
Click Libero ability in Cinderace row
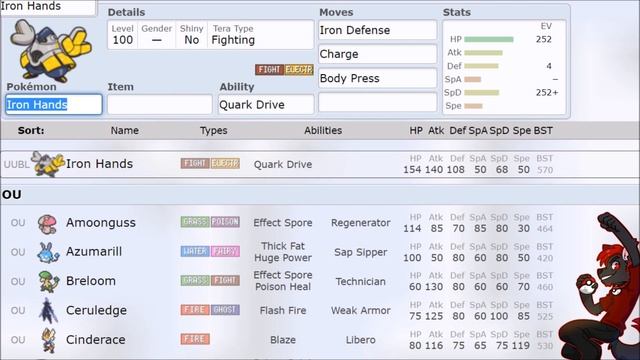click(x=360, y=340)
